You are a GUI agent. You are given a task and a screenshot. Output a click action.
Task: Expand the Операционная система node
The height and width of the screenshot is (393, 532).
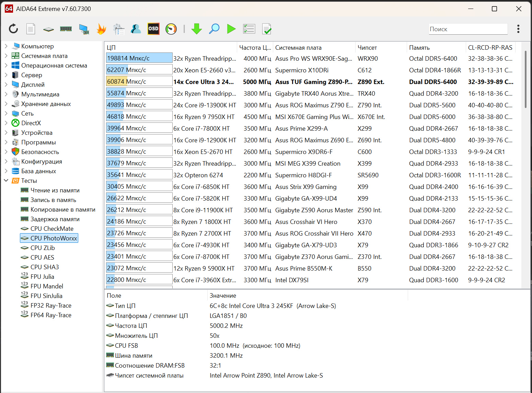[x=6, y=65]
